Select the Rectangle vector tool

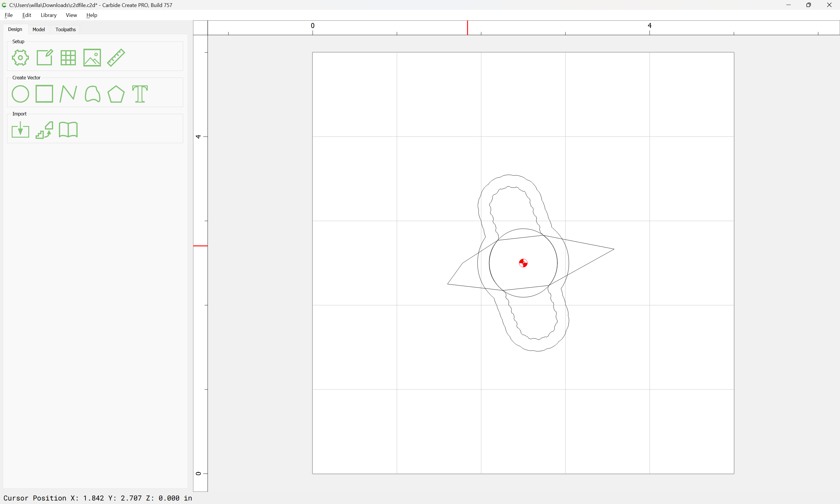point(44,94)
